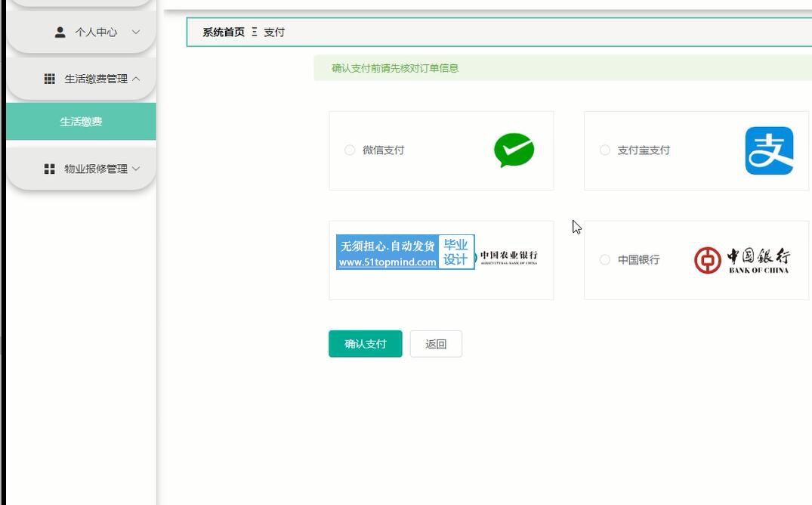
Task: Click the 支付 breadcrumb item
Action: click(274, 33)
